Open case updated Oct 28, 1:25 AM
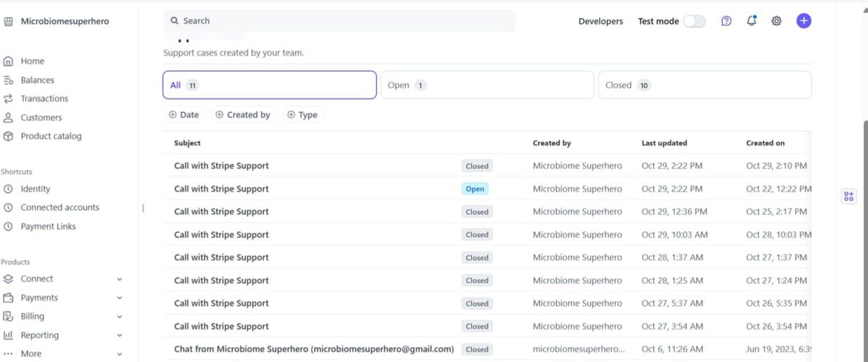 click(x=487, y=280)
